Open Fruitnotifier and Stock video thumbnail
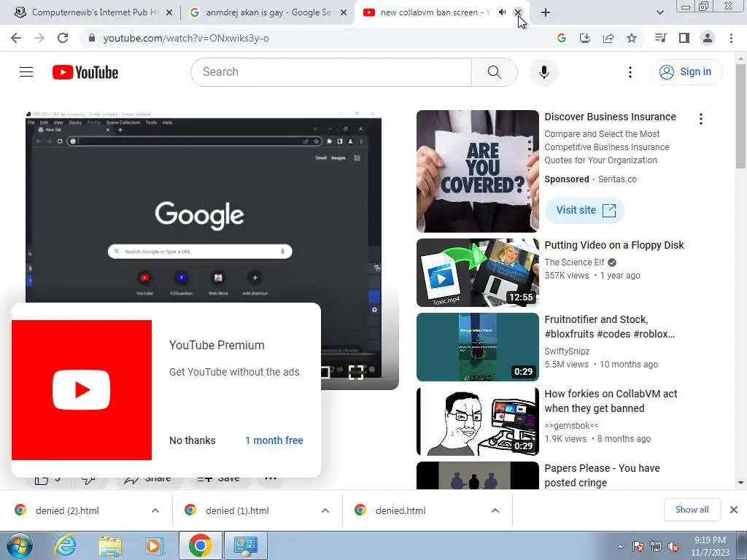Screen dimensions: 747x560 [x=477, y=346]
